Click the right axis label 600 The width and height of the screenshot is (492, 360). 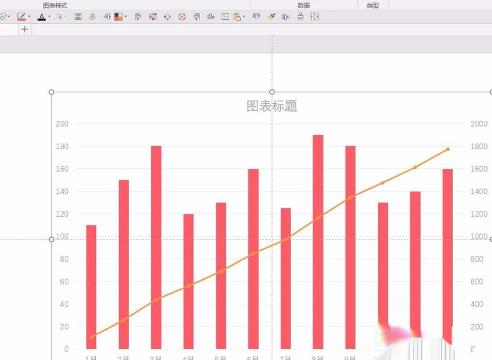point(477,282)
